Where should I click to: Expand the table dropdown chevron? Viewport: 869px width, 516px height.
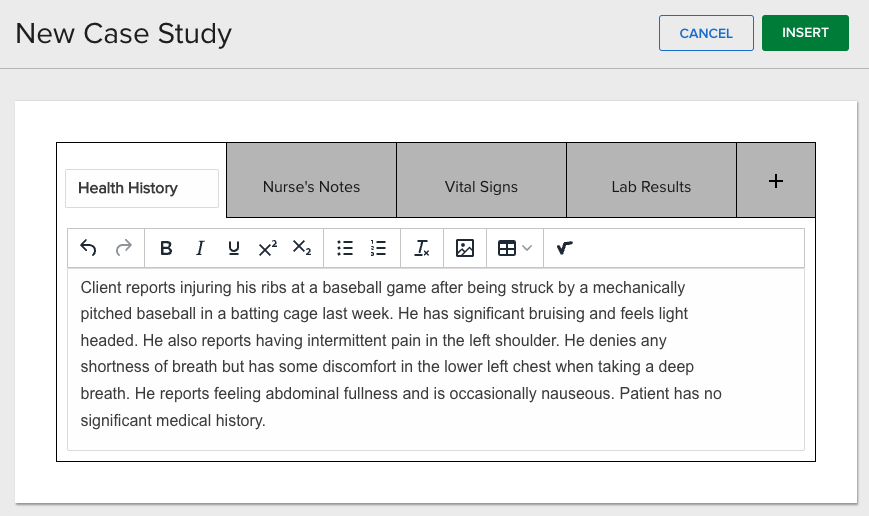click(x=527, y=248)
